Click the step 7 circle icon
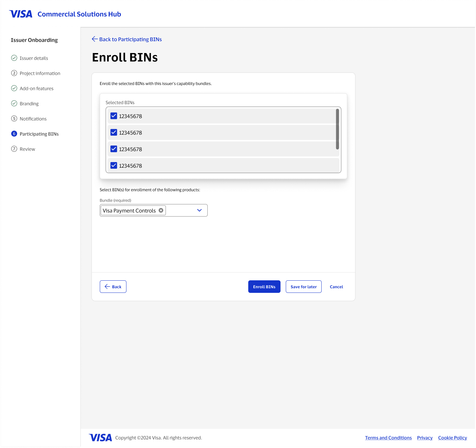 click(x=14, y=149)
